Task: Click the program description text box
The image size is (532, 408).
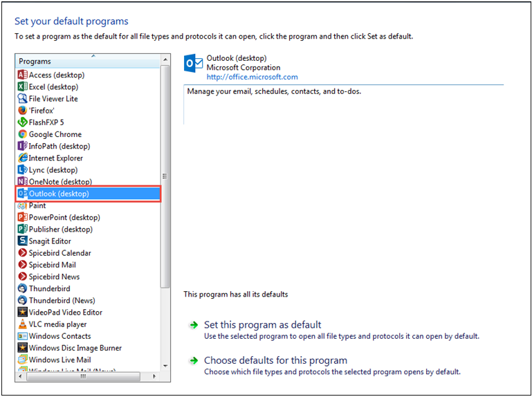Action: pos(343,104)
